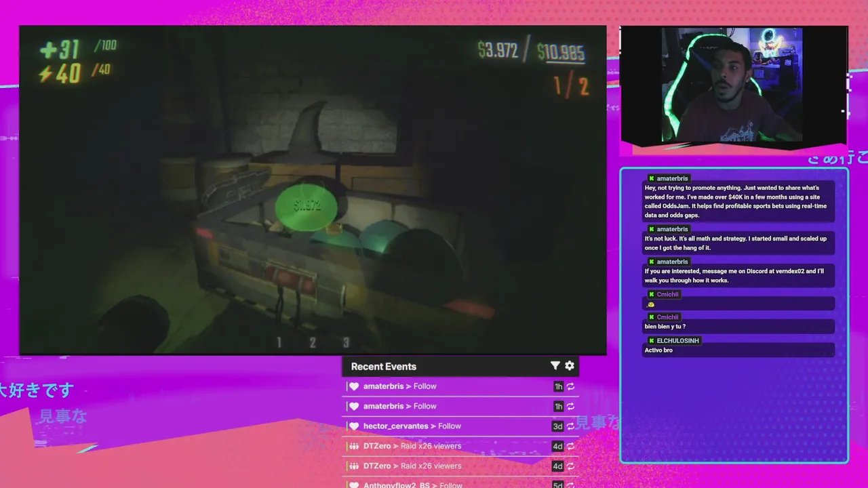Replay the upper DTZero raid alert
Viewport: 868px width, 488px height.
click(x=571, y=447)
